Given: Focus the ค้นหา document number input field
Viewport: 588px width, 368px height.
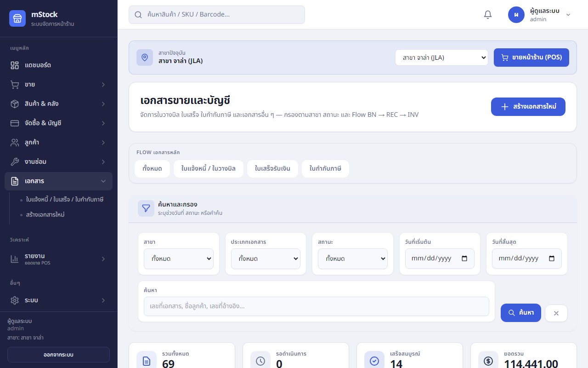Looking at the screenshot, I should click(x=317, y=306).
